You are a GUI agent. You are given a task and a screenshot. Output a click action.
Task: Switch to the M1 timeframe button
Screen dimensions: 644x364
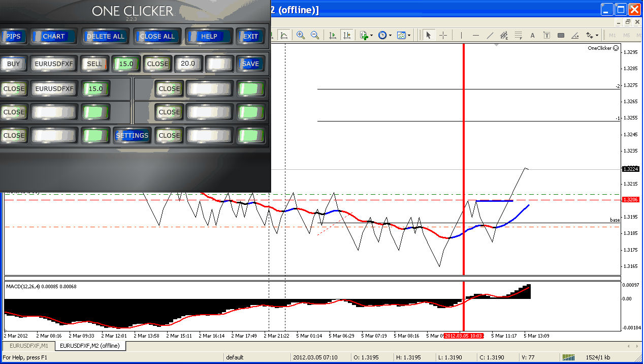pyautogui.click(x=613, y=35)
